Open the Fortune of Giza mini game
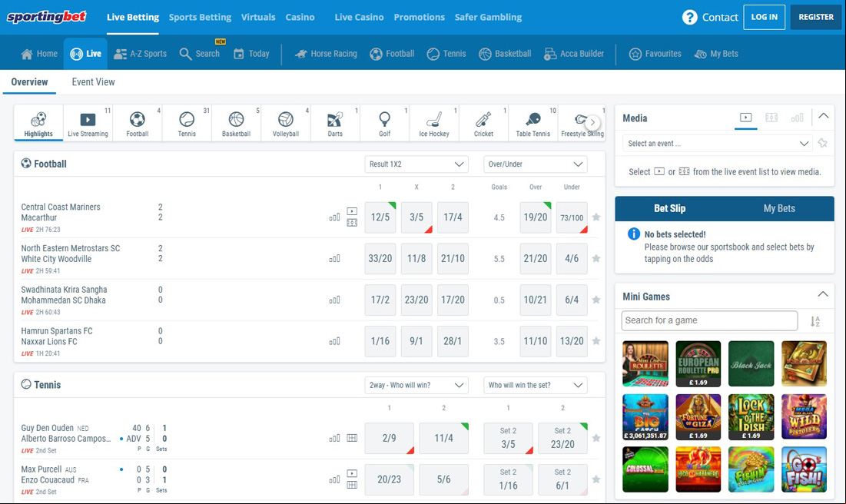846x504 pixels. click(698, 417)
